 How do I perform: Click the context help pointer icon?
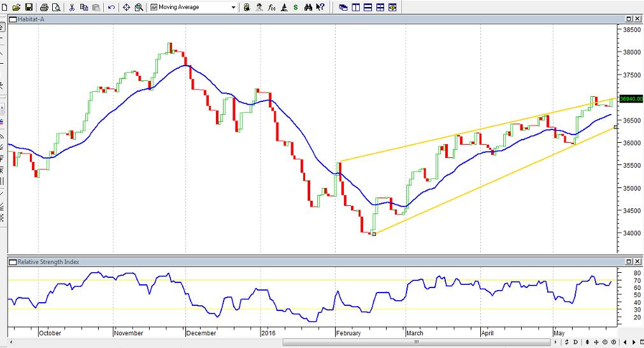point(320,8)
